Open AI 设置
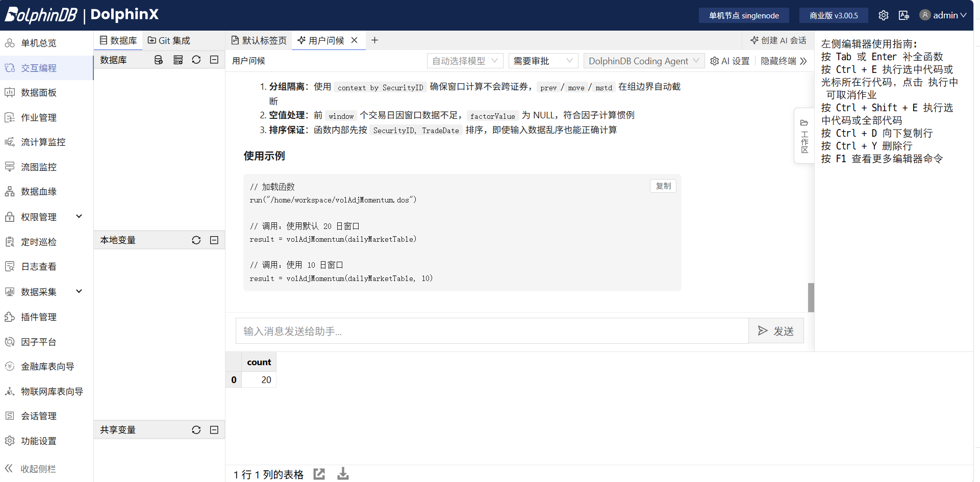980x482 pixels. (x=730, y=61)
